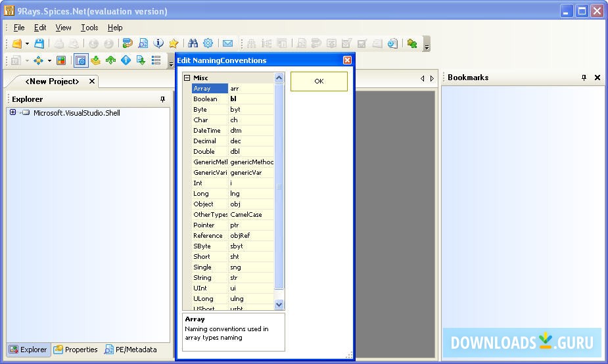Image resolution: width=608 pixels, height=364 pixels.
Task: Open settings via the blue gear icon
Action: point(208,43)
